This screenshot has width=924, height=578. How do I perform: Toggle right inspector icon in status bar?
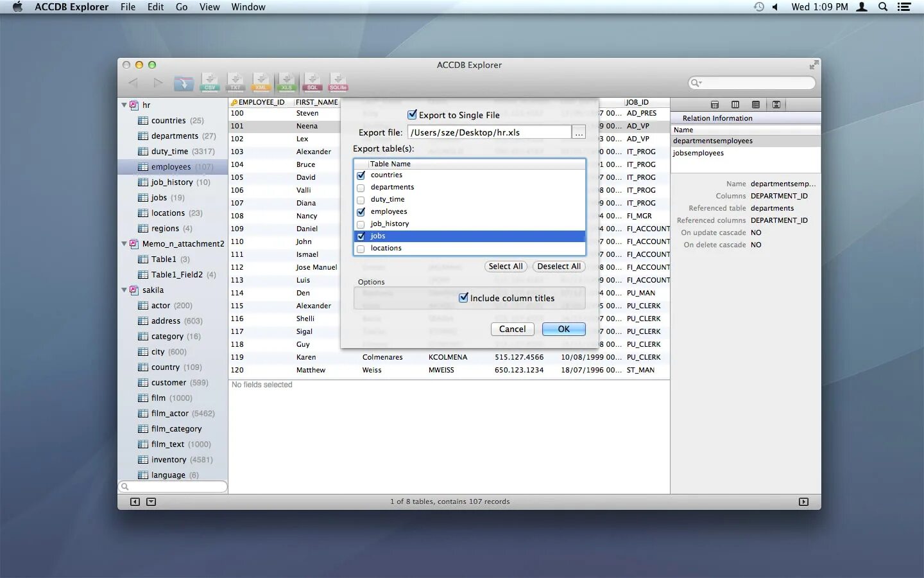pyautogui.click(x=803, y=502)
